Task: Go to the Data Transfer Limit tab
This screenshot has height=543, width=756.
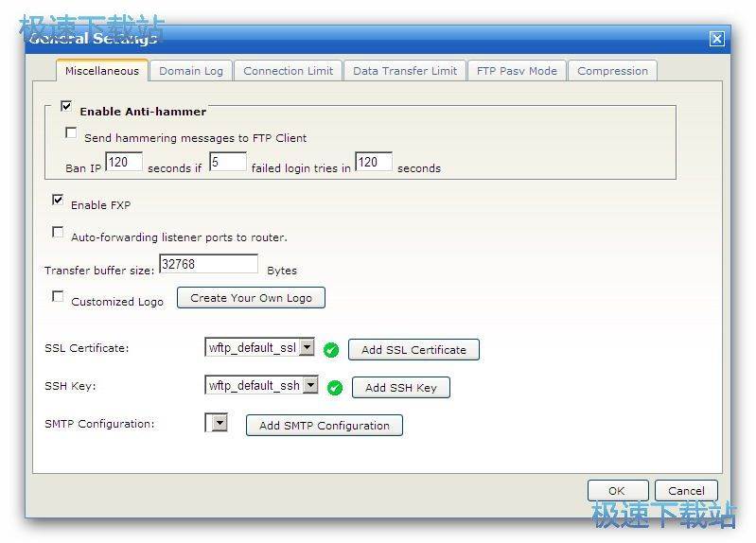Action: pyautogui.click(x=405, y=71)
